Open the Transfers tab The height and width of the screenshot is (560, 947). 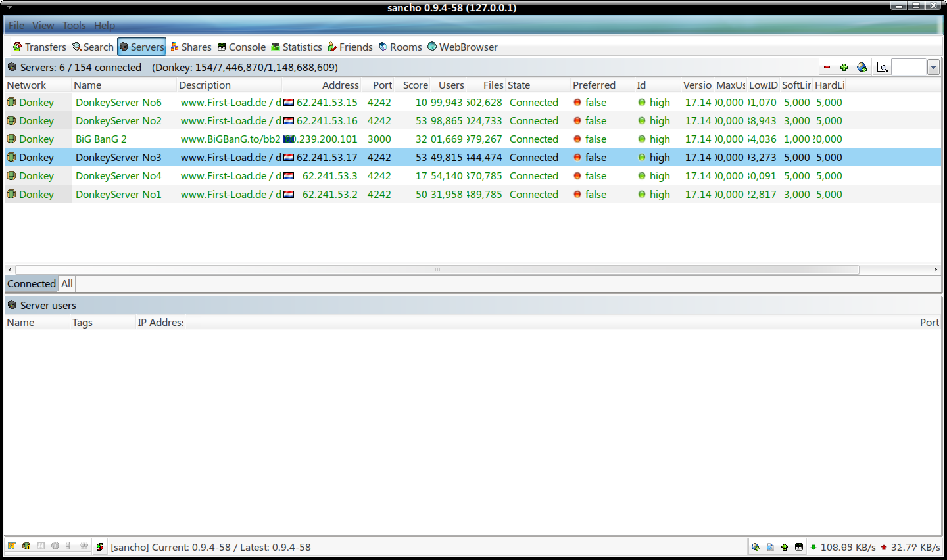39,47
